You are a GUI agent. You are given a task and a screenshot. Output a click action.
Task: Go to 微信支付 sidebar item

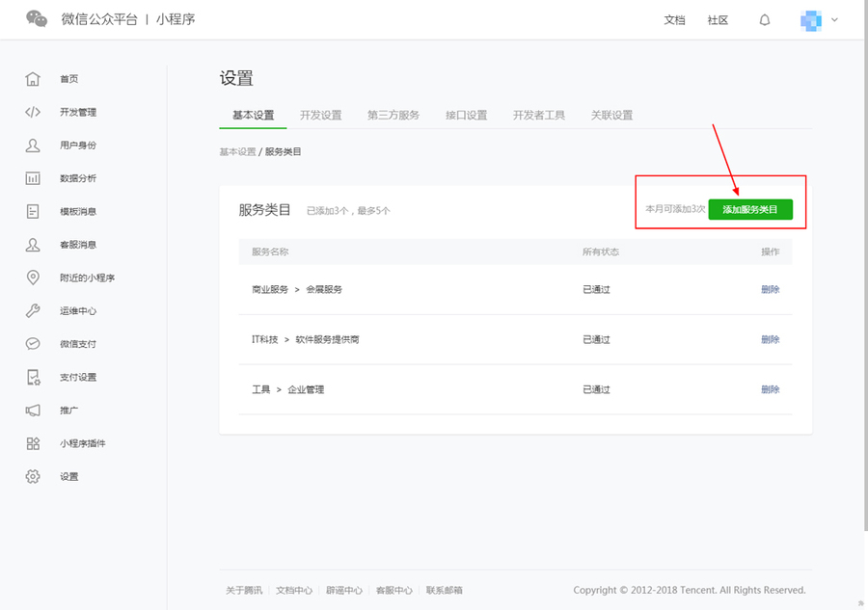coord(78,345)
